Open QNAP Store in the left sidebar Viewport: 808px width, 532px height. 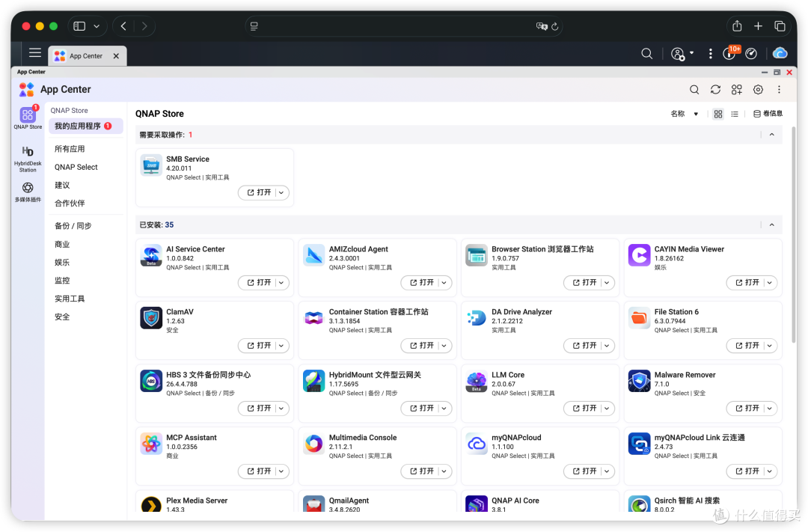(28, 118)
